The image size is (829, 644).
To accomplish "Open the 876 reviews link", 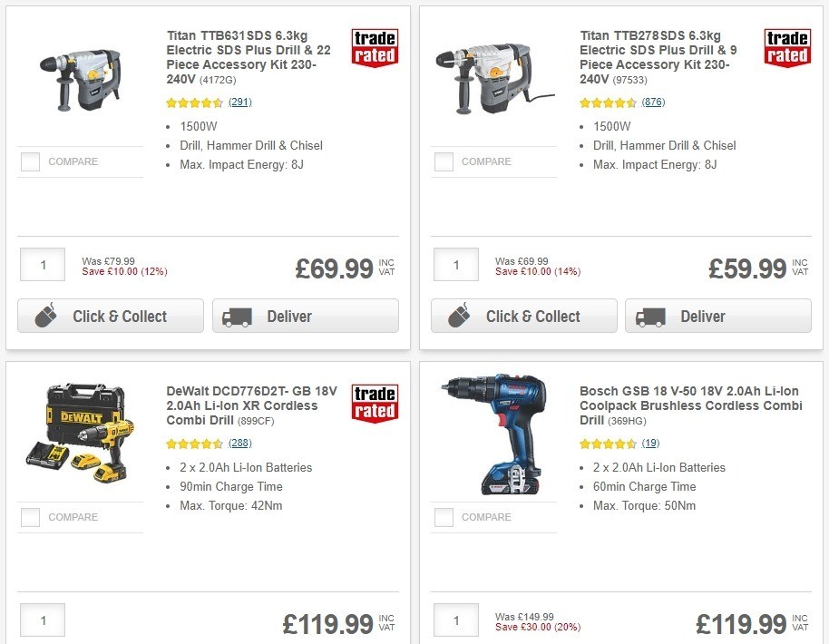I will [653, 102].
